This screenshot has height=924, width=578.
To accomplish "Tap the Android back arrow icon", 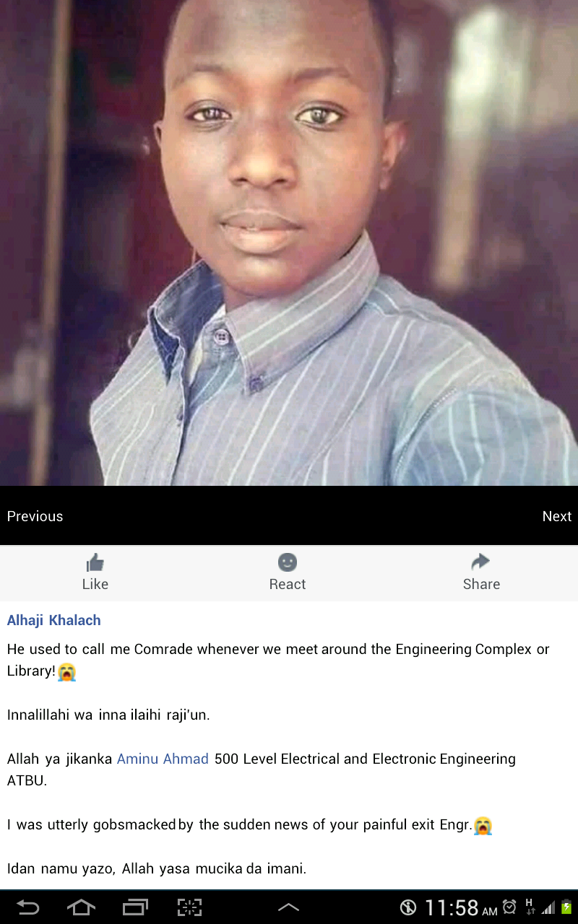I will [x=28, y=907].
